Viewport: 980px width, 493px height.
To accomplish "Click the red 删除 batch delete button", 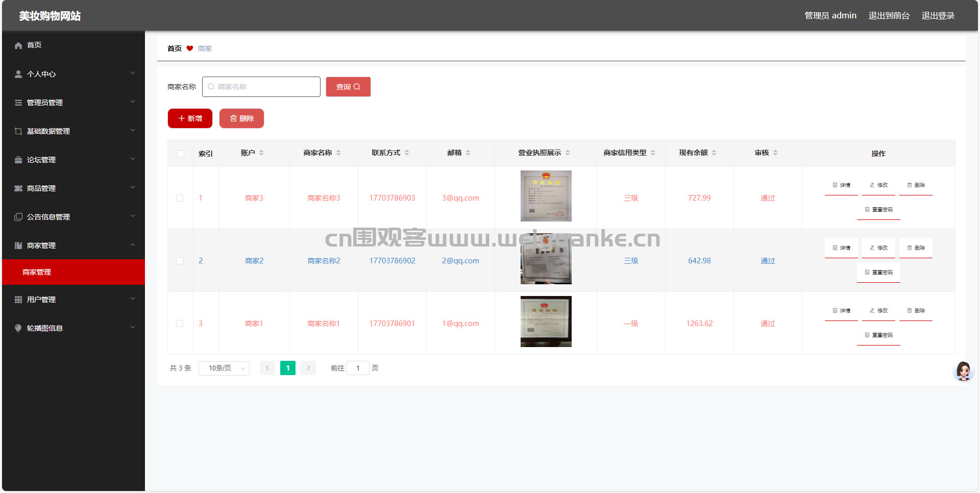I will (241, 118).
